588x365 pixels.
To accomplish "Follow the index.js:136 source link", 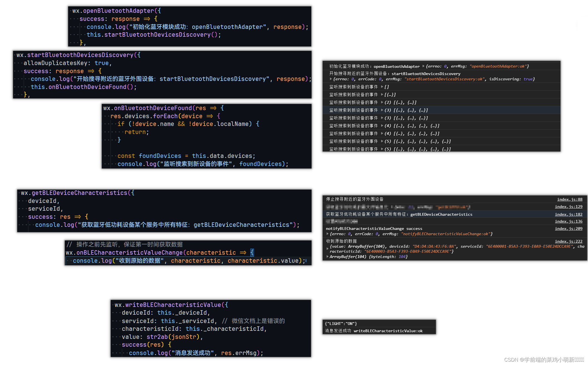I will pyautogui.click(x=569, y=221).
